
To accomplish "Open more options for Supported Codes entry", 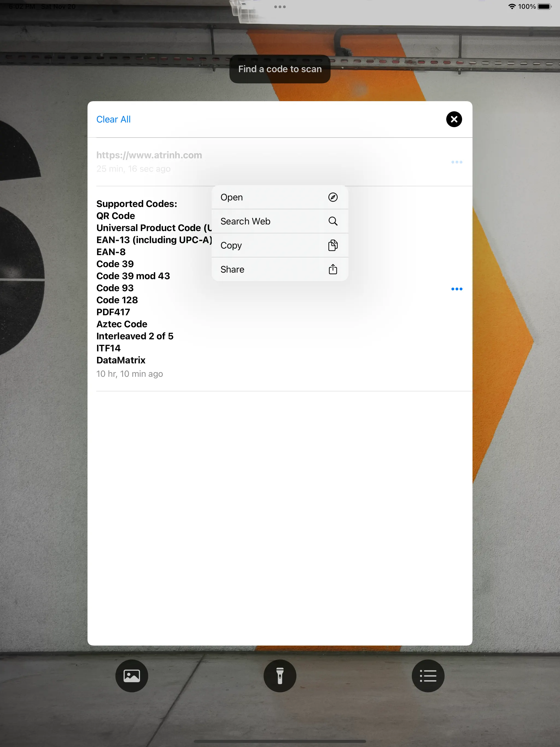I will click(x=456, y=289).
